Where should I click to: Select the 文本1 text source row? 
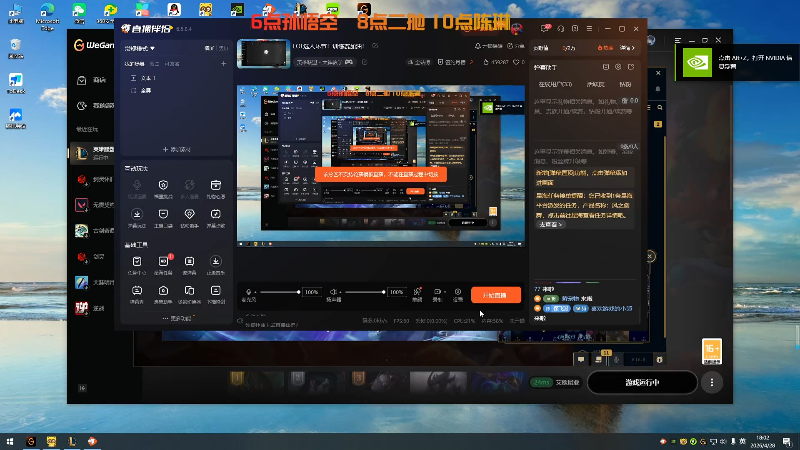coord(176,78)
